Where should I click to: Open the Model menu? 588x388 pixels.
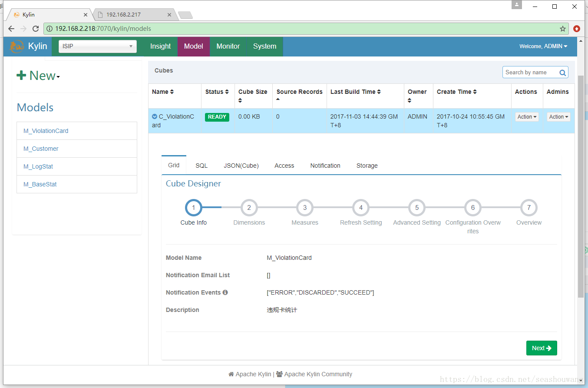(194, 46)
